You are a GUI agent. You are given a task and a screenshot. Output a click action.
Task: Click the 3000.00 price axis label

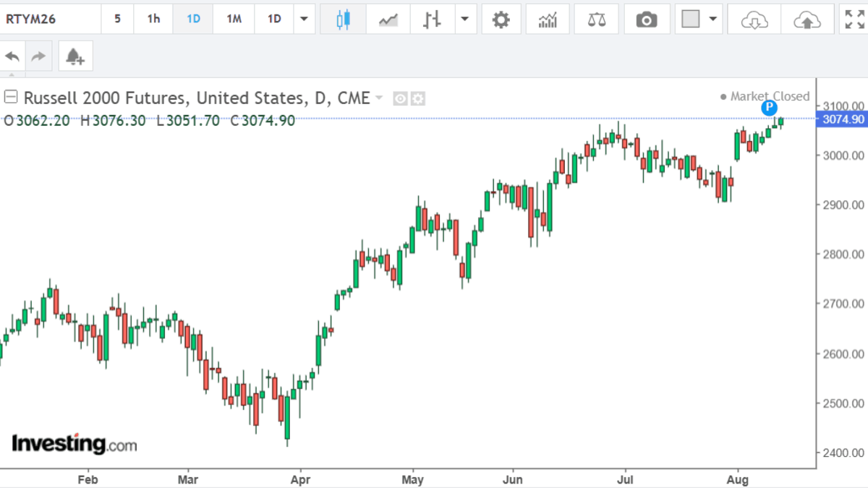(x=843, y=155)
